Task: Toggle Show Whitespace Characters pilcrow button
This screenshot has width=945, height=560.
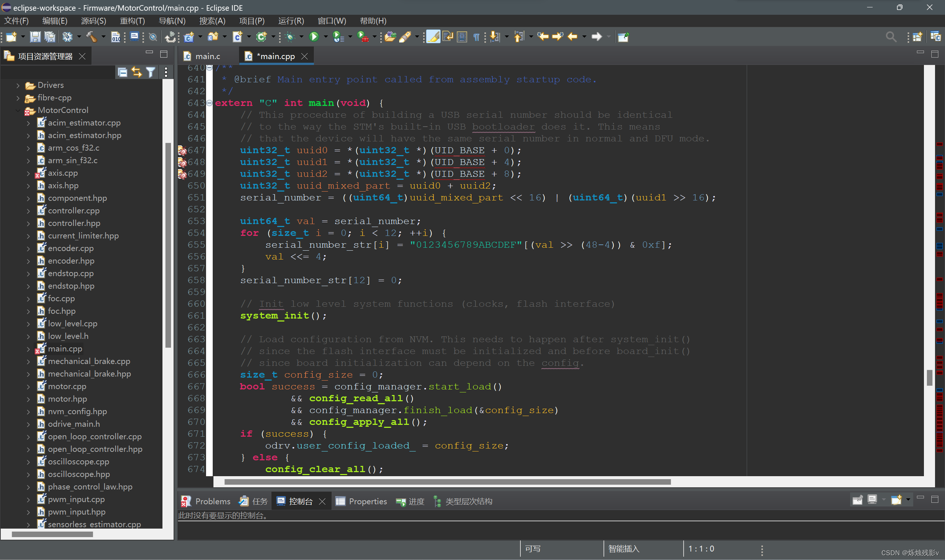Action: pos(476,37)
